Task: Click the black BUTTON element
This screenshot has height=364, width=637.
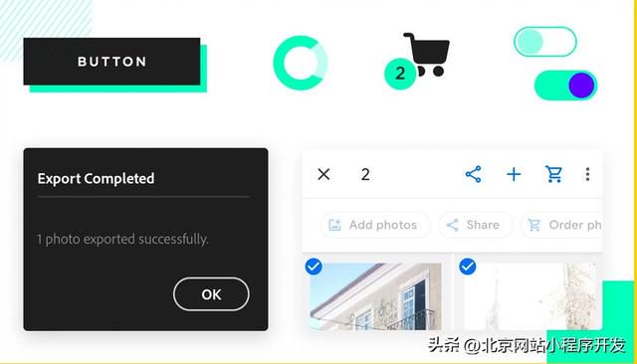Action: 111,62
